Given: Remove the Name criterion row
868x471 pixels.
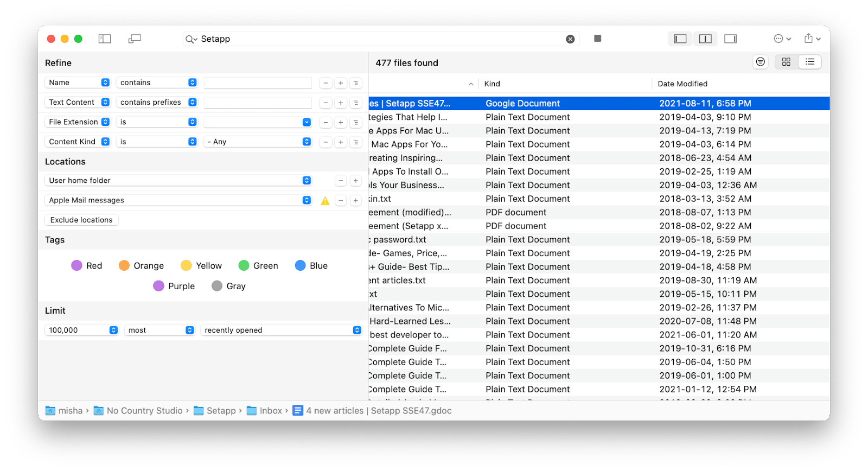Looking at the screenshot, I should point(325,83).
